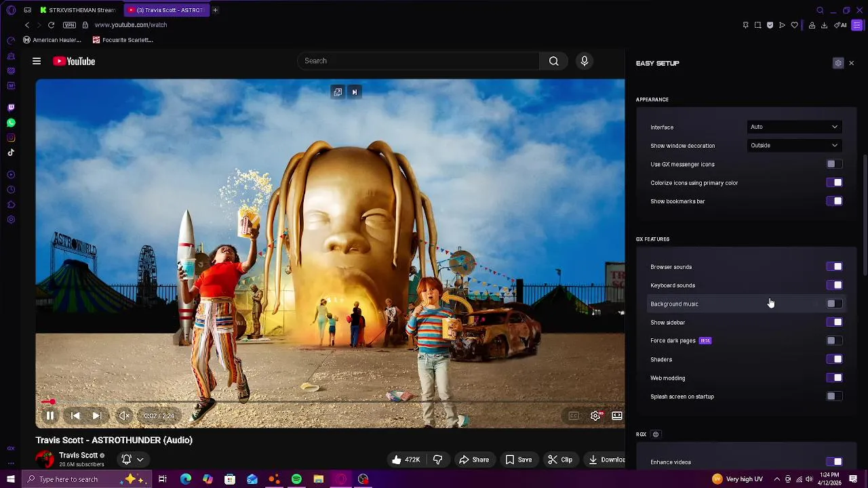868x488 pixels.
Task: Enable Splash screen on startup
Action: [x=834, y=396]
